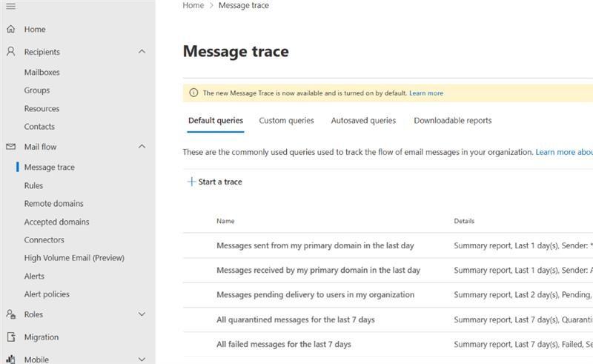Screen dimensions: 593x364
Task: Open the Mailboxes navigation item
Action: click(42, 73)
